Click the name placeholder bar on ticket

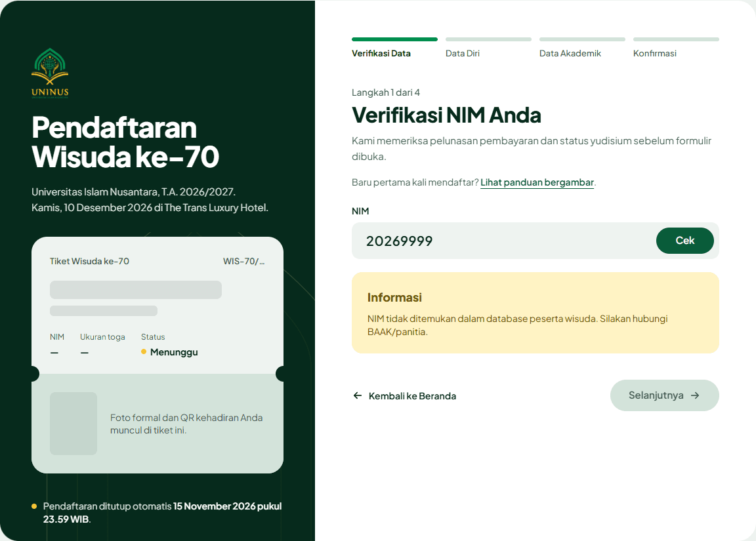pyautogui.click(x=136, y=290)
